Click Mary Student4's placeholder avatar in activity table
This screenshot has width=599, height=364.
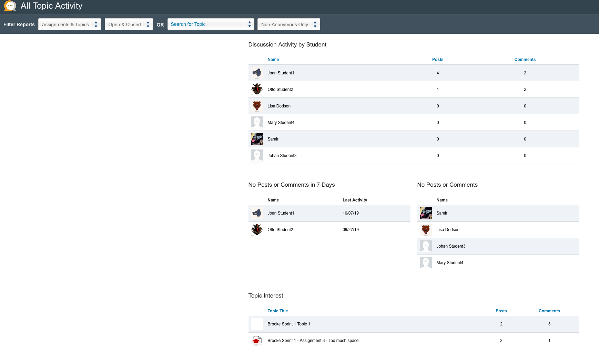[257, 123]
